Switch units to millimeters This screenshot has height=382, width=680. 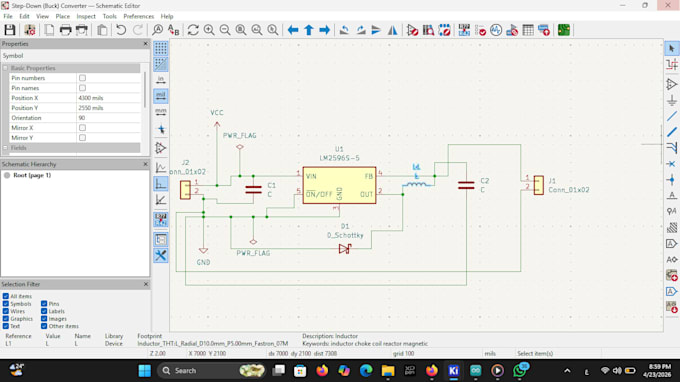pyautogui.click(x=160, y=112)
